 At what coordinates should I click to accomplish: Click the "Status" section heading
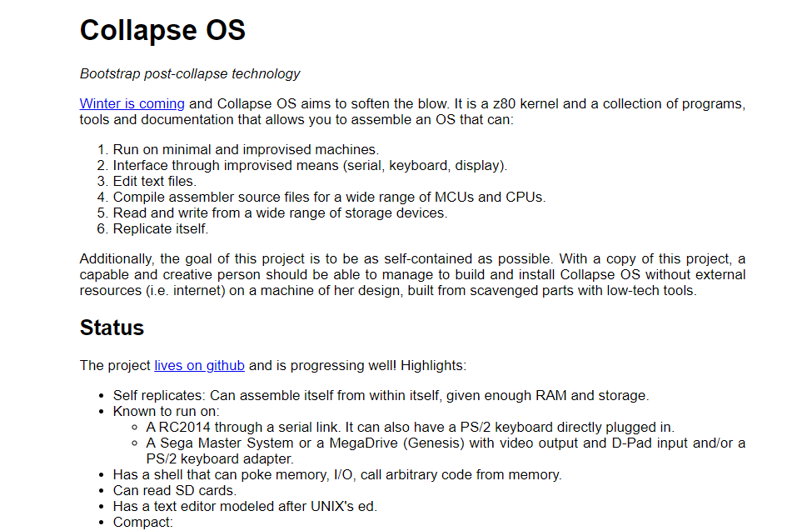(112, 328)
